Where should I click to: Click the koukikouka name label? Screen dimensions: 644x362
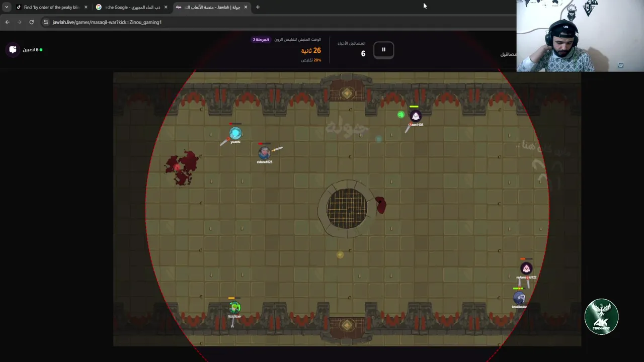519,307
